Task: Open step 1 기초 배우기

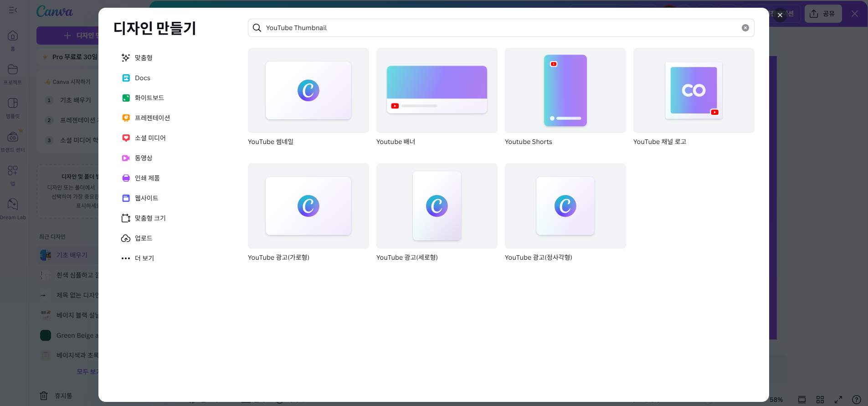Action: [72, 100]
